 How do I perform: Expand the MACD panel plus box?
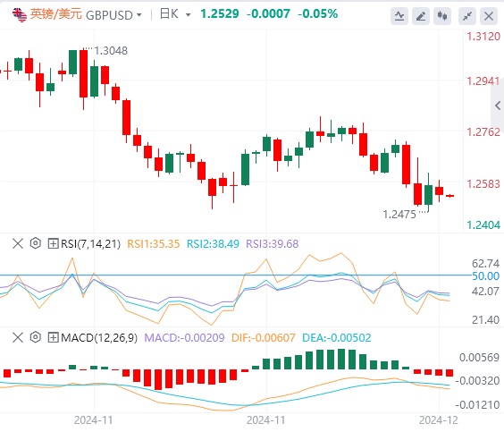click(53, 337)
